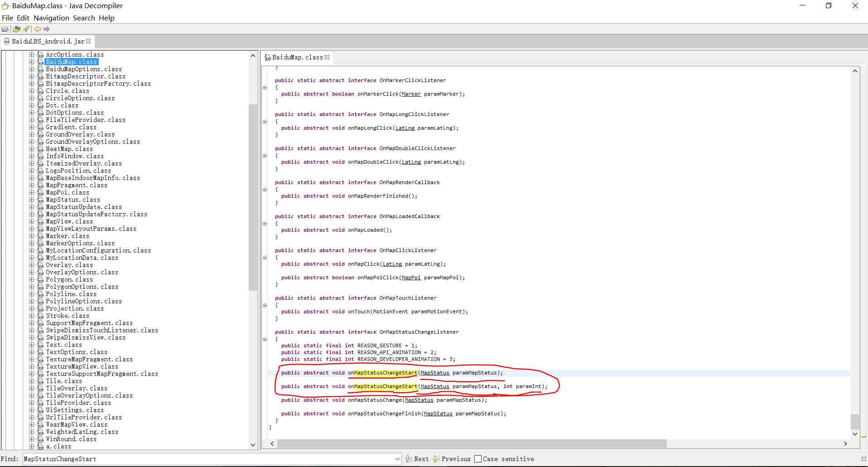
Task: Click the Previous search arrow icon
Action: click(436, 459)
